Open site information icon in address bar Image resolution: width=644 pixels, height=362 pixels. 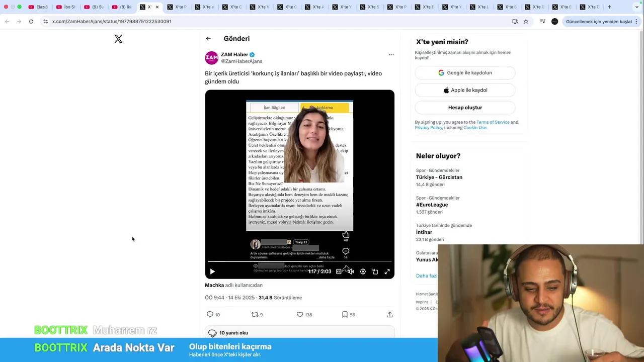45,22
